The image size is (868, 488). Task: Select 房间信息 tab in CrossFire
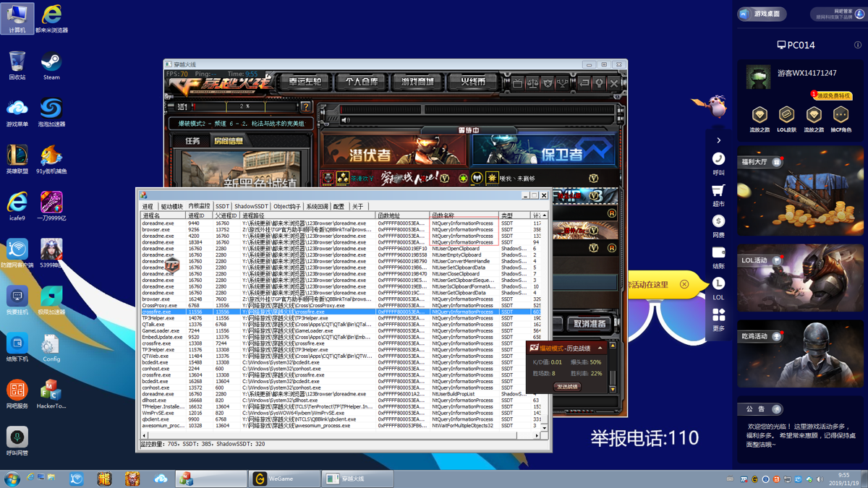pyautogui.click(x=229, y=141)
